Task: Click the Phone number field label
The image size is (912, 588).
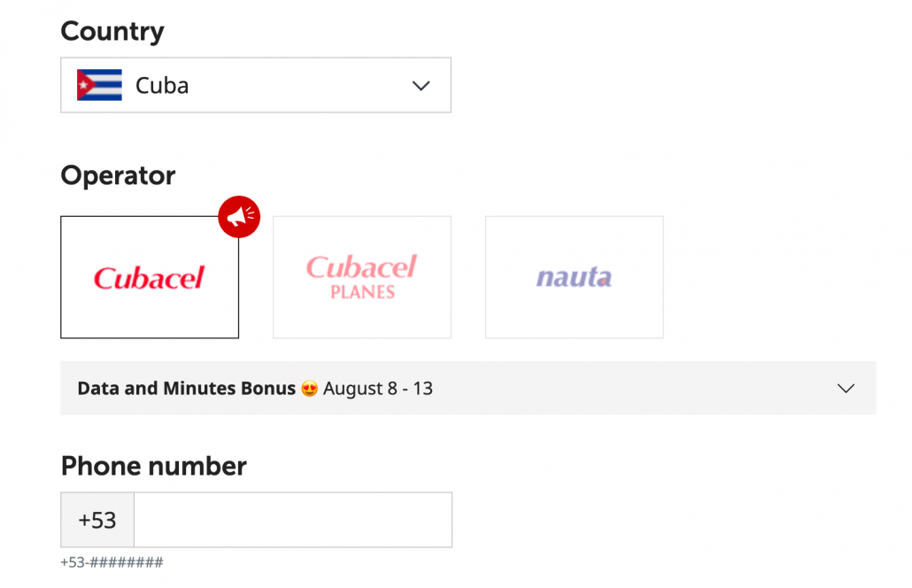Action: pyautogui.click(x=153, y=467)
